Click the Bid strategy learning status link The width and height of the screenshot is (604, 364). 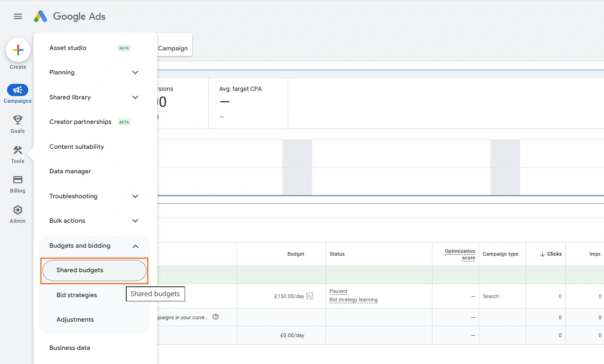[x=353, y=300]
